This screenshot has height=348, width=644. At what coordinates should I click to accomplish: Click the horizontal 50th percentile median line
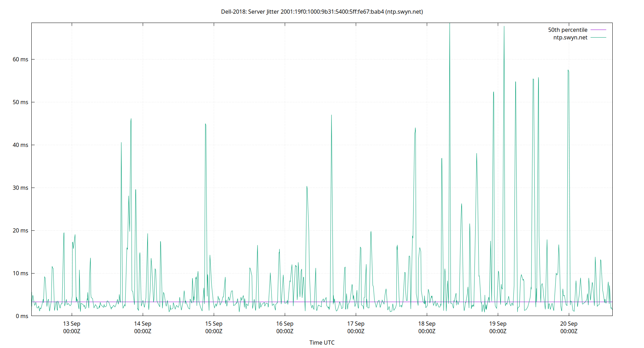click(244, 301)
